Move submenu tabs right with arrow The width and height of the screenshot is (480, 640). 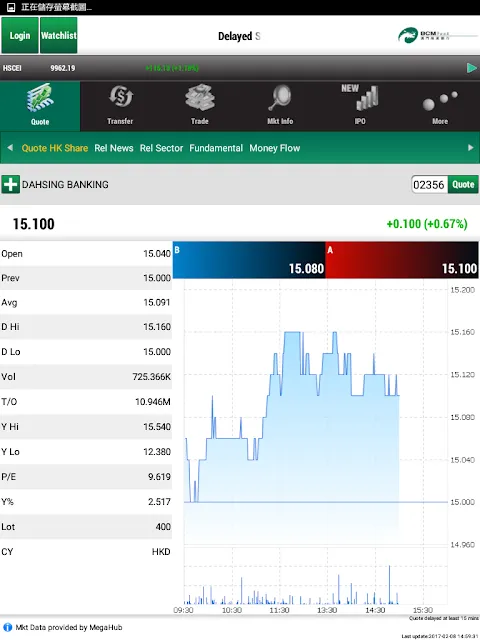pos(470,148)
